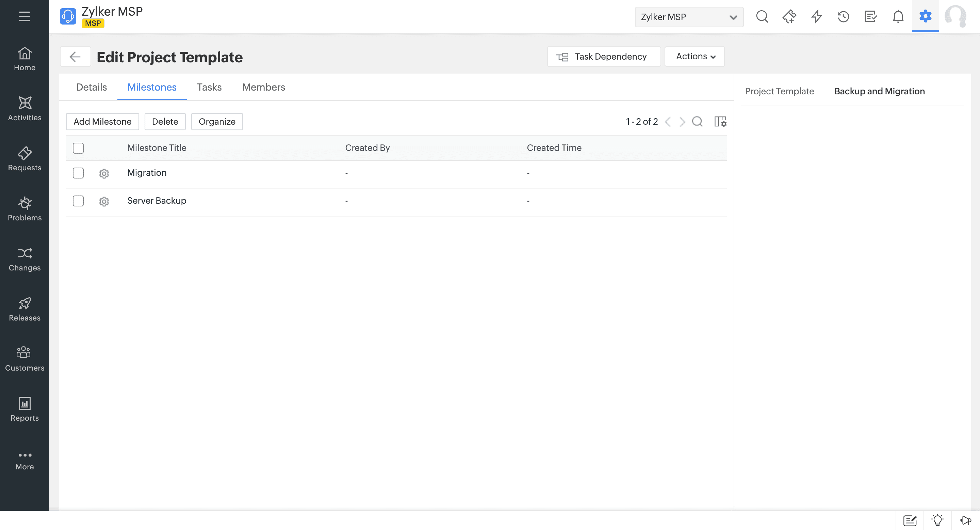Open the column chooser settings icon

pos(720,122)
